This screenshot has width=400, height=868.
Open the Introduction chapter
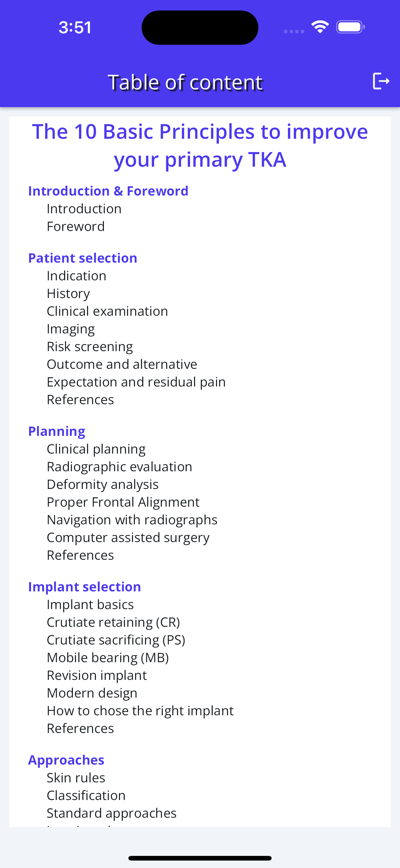click(x=84, y=209)
